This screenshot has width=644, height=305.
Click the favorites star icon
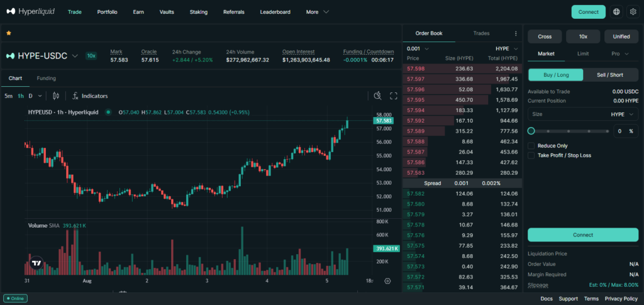pos(9,33)
